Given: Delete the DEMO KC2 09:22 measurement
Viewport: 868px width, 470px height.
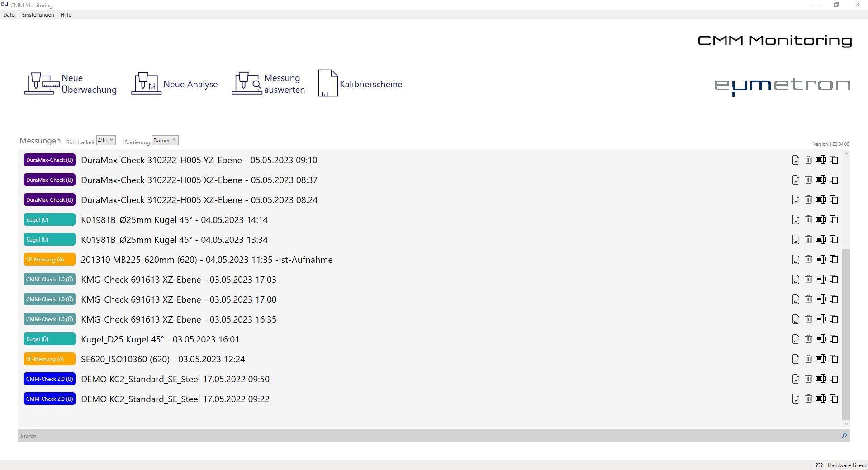Looking at the screenshot, I should click(808, 399).
